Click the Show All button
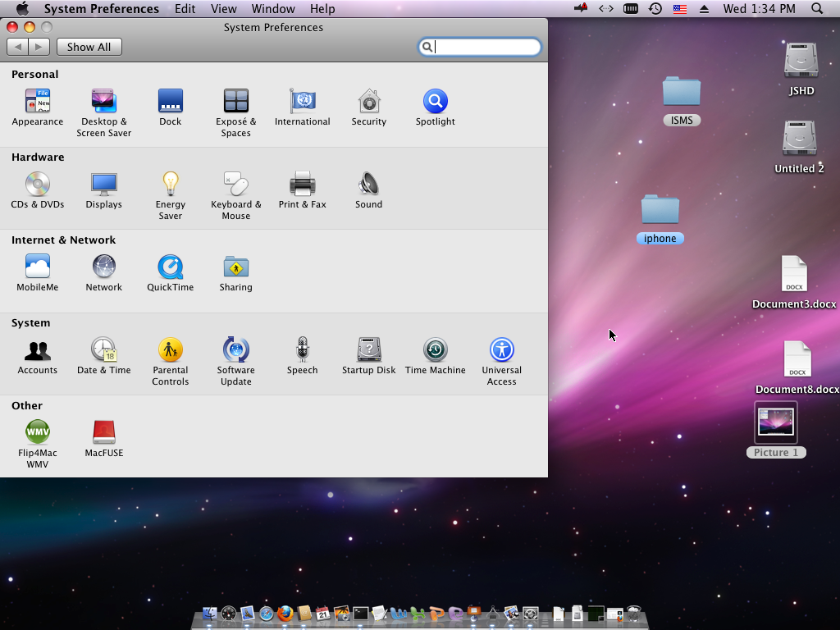The height and width of the screenshot is (630, 840). [x=89, y=47]
